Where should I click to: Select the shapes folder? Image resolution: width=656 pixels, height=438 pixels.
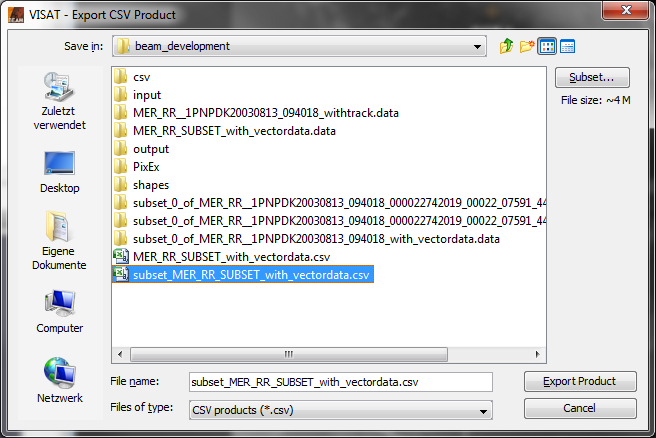pyautogui.click(x=150, y=185)
